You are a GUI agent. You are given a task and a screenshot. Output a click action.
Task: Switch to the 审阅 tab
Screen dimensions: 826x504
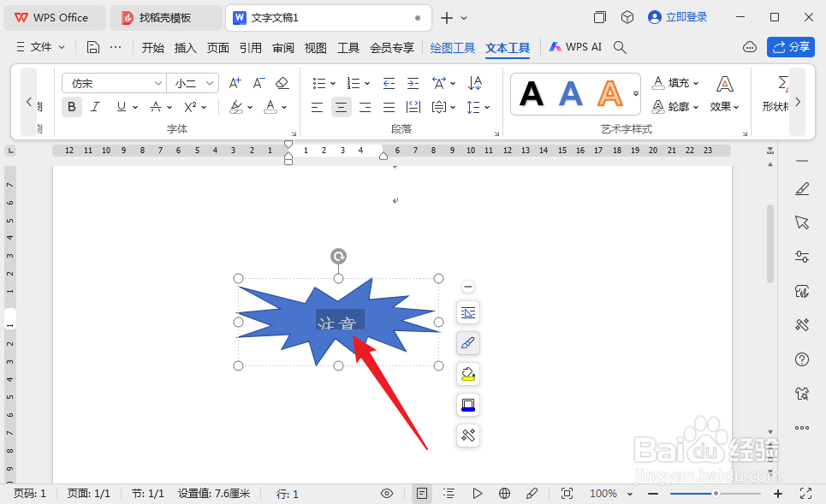(283, 48)
